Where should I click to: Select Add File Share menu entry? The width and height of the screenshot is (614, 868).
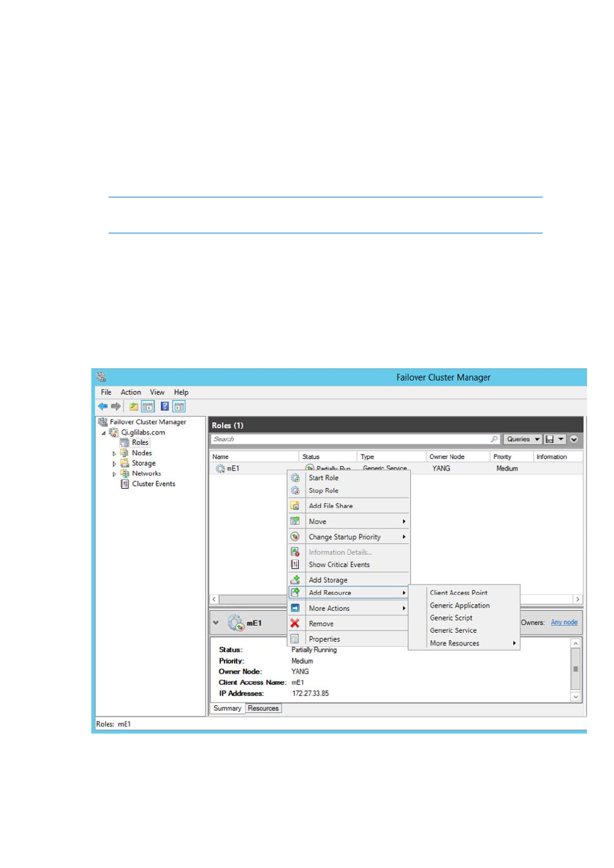pyautogui.click(x=348, y=506)
